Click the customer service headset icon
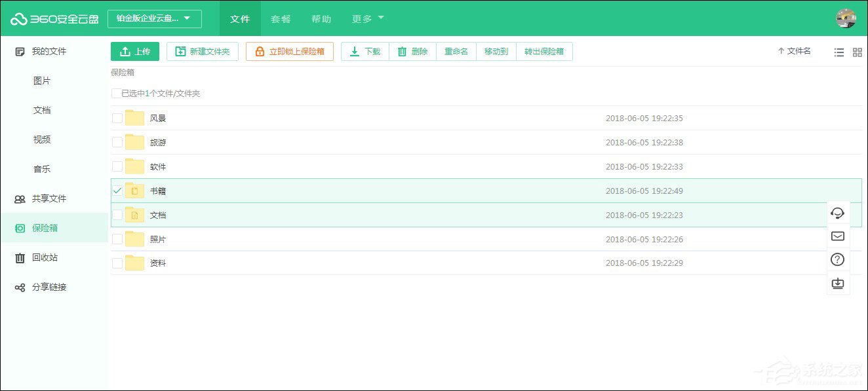 (837, 213)
